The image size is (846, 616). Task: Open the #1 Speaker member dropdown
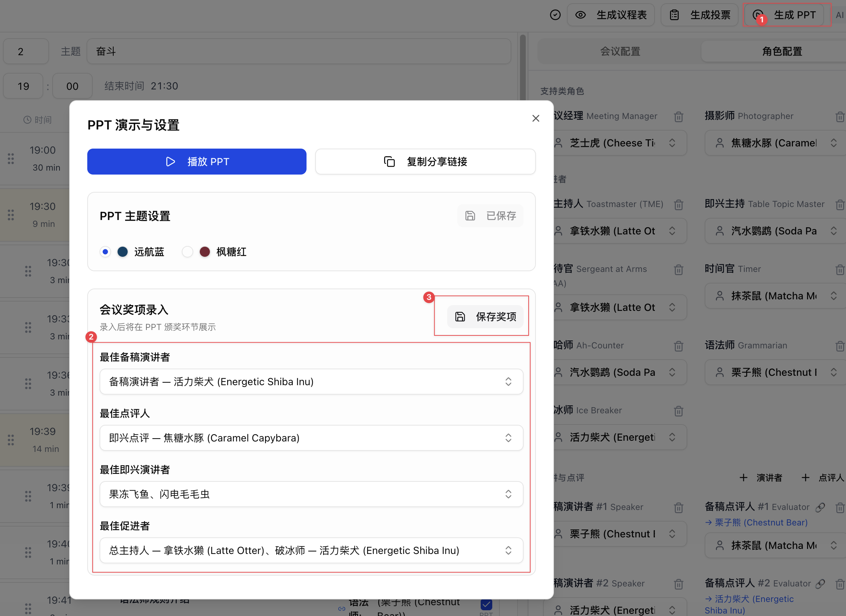620,533
